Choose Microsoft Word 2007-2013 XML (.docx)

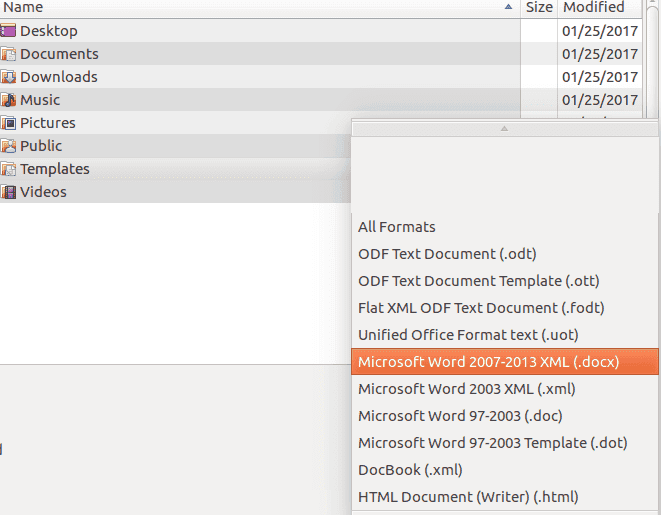488,362
